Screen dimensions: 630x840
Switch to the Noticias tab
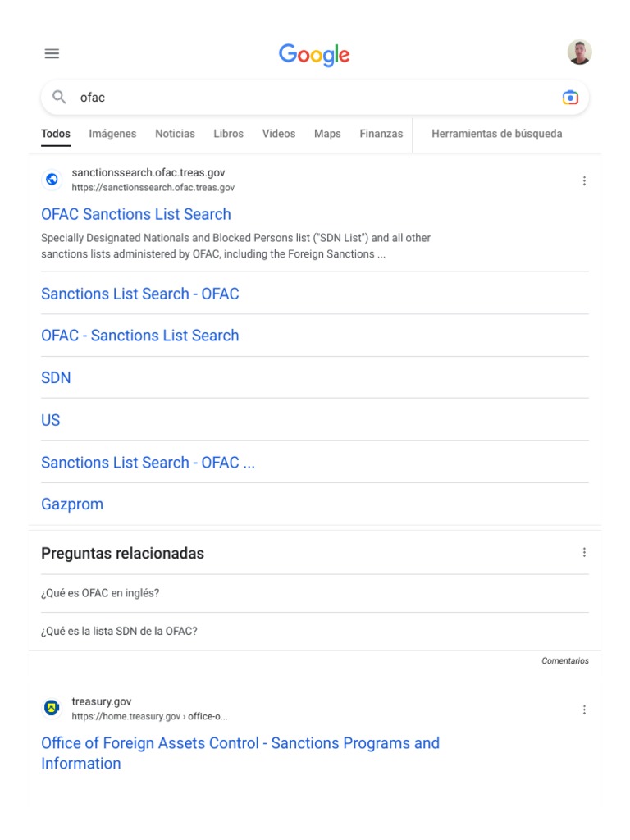175,134
